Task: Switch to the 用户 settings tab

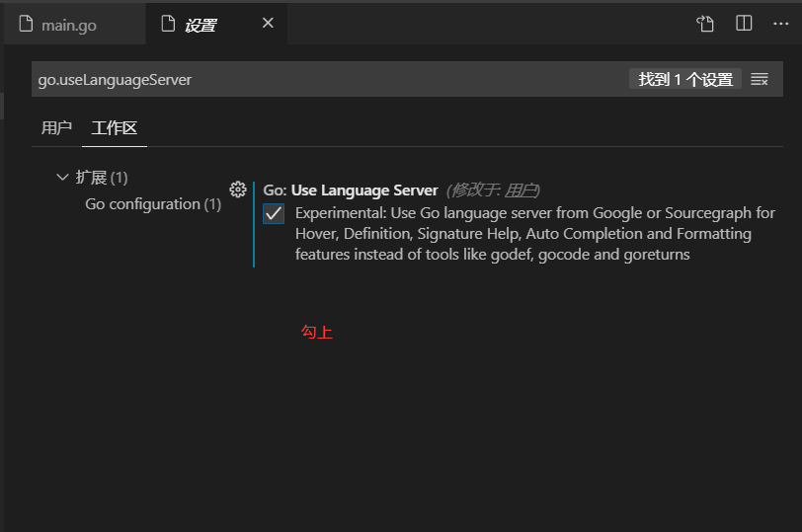Action: coord(56,127)
